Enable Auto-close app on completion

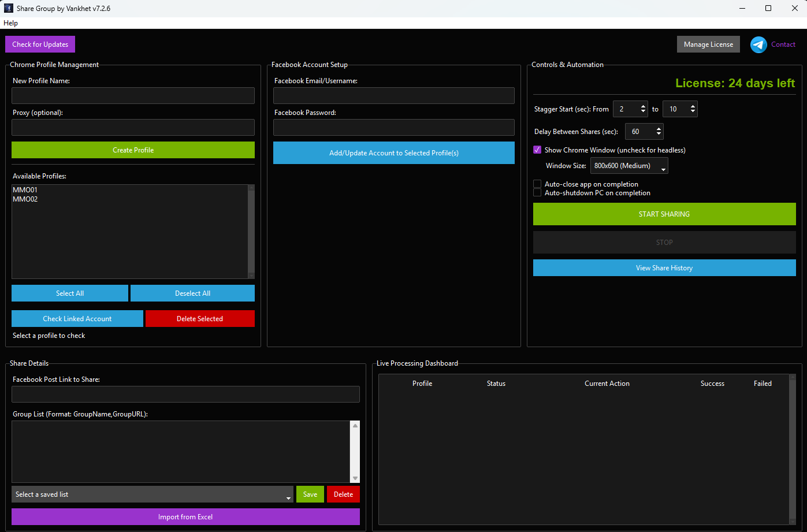(537, 184)
